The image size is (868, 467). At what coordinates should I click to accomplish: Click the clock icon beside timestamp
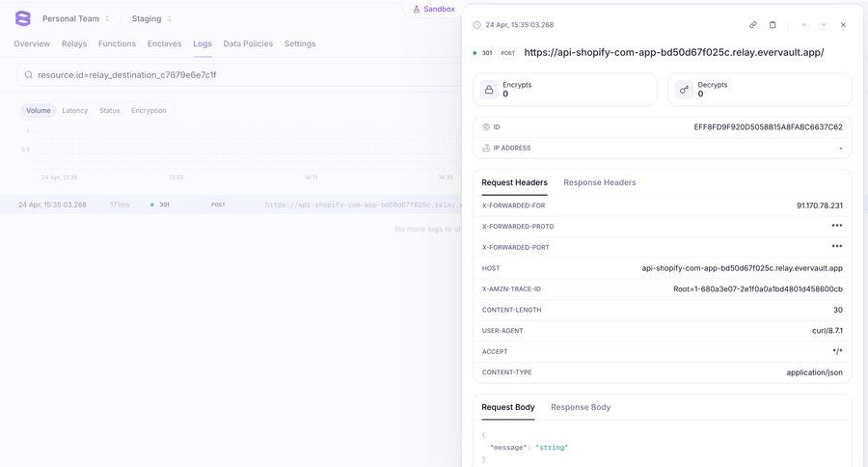(477, 25)
